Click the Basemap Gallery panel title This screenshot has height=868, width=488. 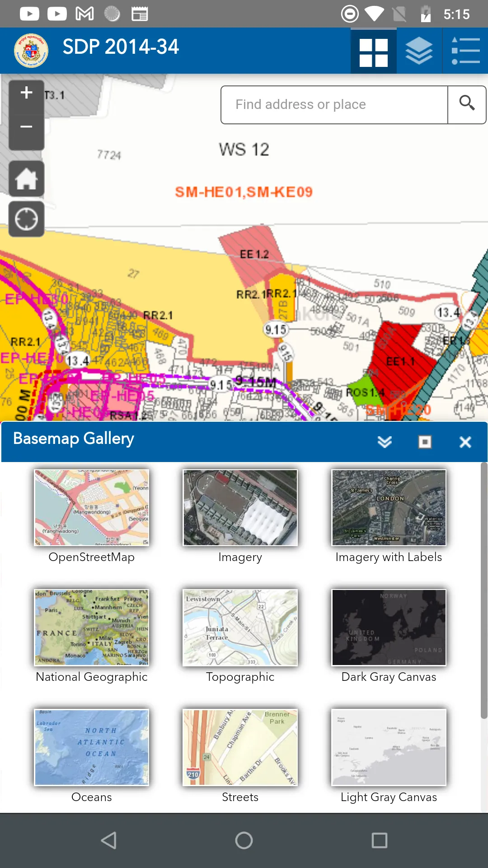74,439
